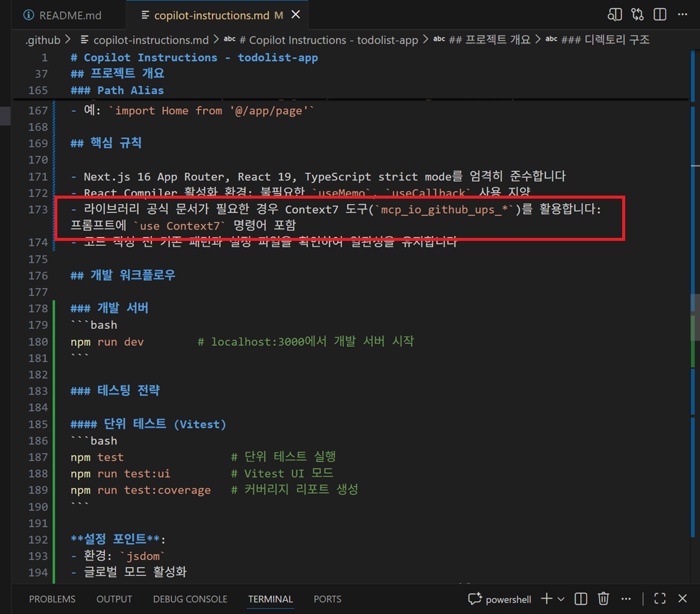Kill terminal with trash icon
The image size is (700, 614).
tap(603, 599)
